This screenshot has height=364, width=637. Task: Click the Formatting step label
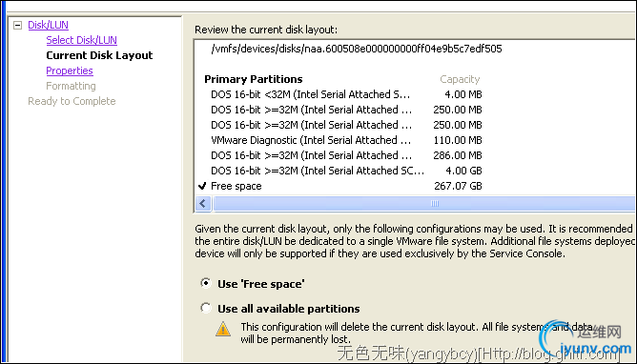pyautogui.click(x=71, y=86)
